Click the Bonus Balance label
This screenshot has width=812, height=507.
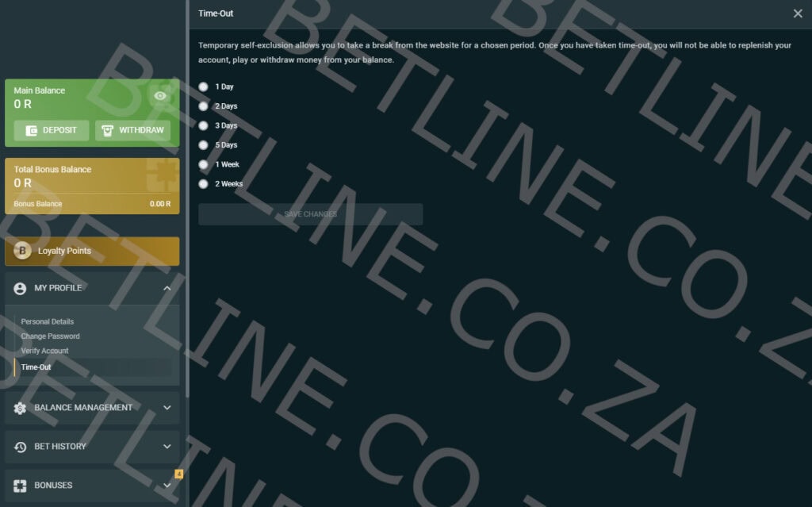point(38,204)
